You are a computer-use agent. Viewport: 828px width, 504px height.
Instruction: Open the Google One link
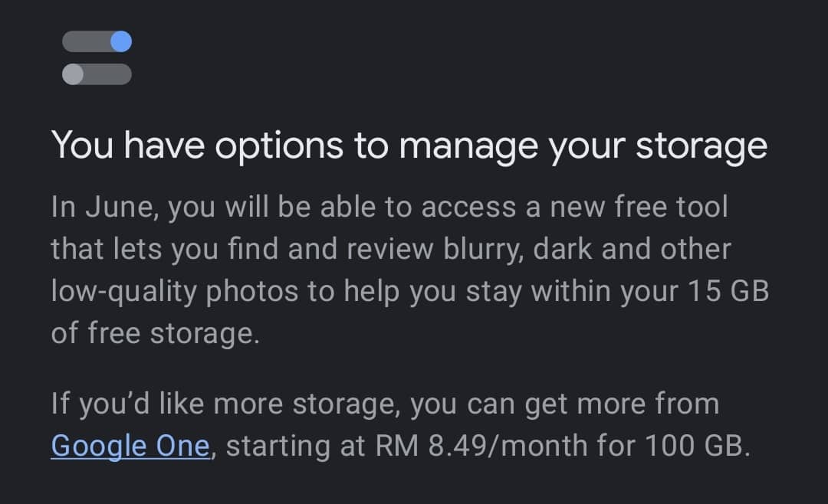click(x=130, y=446)
